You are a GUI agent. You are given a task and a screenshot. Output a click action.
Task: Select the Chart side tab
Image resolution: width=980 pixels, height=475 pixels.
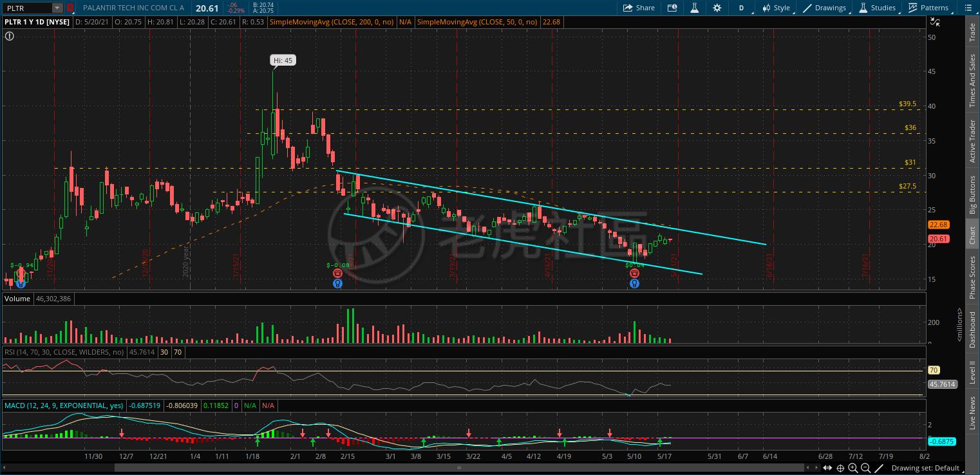[972, 236]
